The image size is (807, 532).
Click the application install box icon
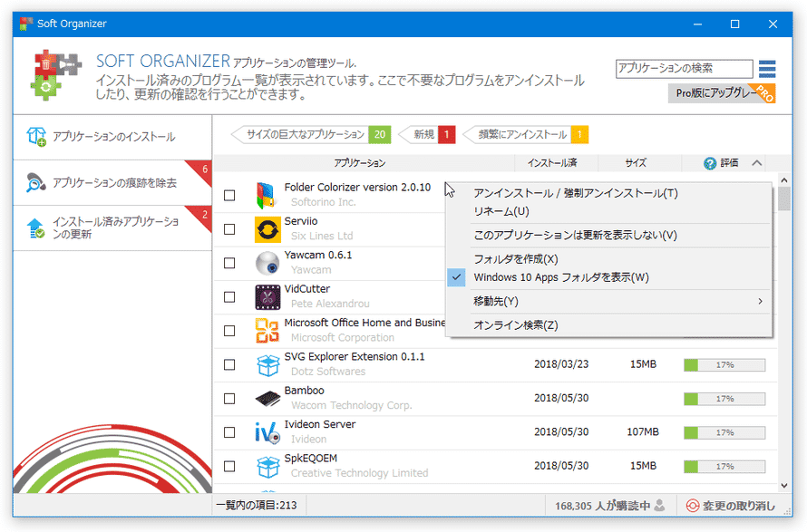pos(36,137)
